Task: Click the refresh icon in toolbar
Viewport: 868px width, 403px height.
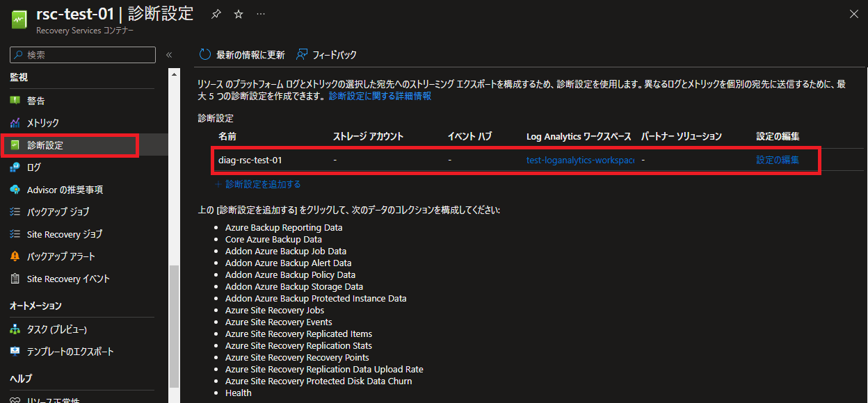Action: coord(204,54)
